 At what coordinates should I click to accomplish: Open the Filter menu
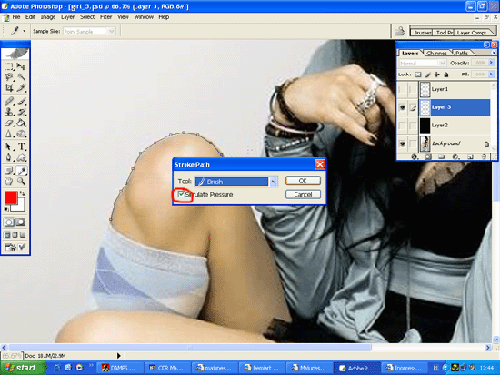click(x=106, y=17)
